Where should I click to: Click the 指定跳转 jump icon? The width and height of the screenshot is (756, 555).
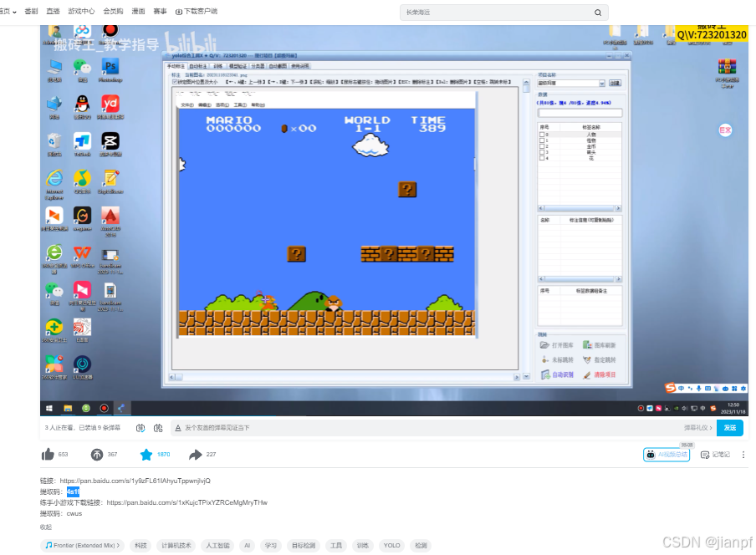point(587,360)
